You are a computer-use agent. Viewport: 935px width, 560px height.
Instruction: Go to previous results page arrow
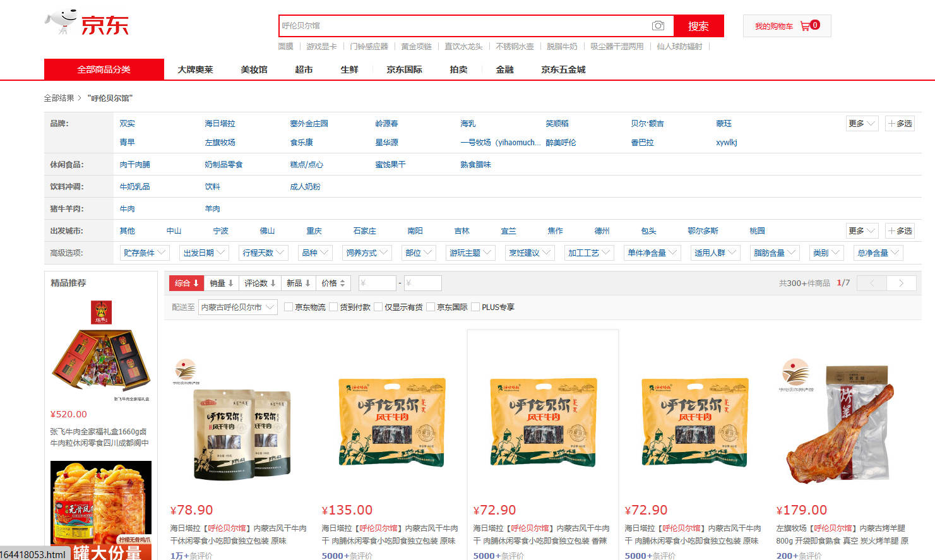click(x=872, y=283)
